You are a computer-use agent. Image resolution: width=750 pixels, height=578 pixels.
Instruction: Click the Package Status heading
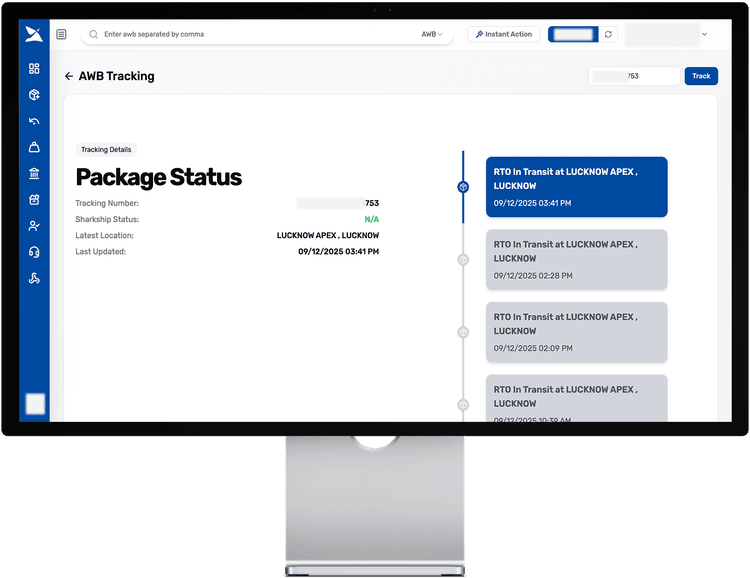(x=159, y=177)
